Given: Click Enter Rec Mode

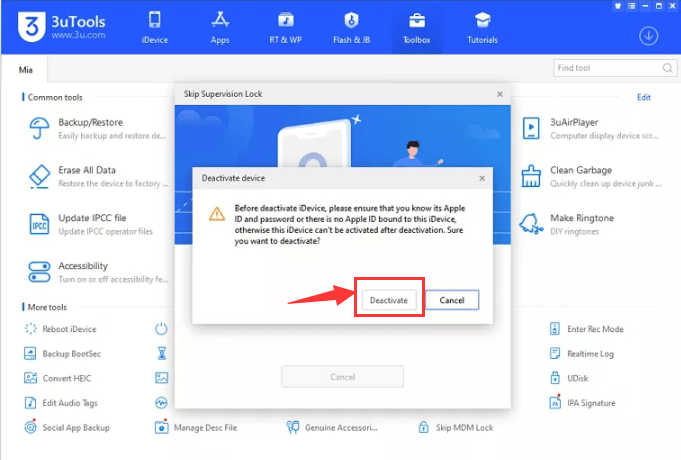Looking at the screenshot, I should (586, 329).
